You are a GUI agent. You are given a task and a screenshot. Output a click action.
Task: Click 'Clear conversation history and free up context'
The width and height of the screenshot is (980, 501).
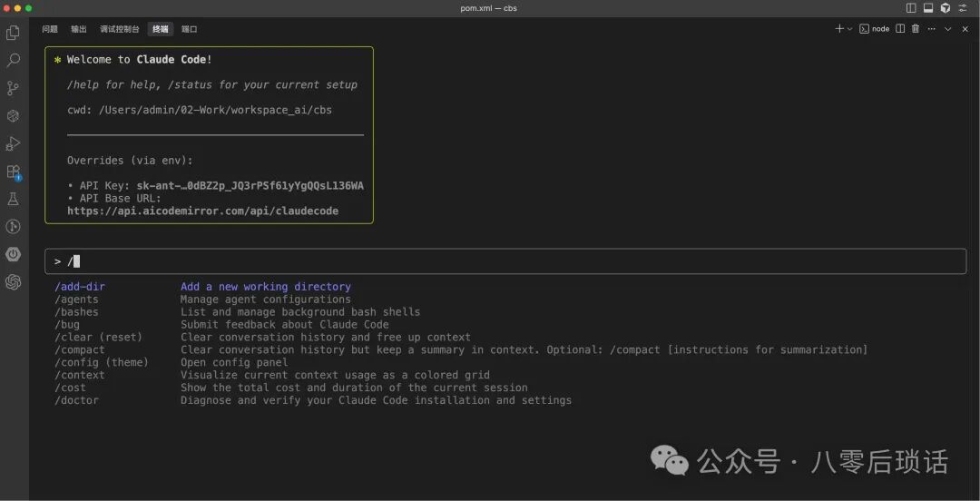[x=326, y=337]
